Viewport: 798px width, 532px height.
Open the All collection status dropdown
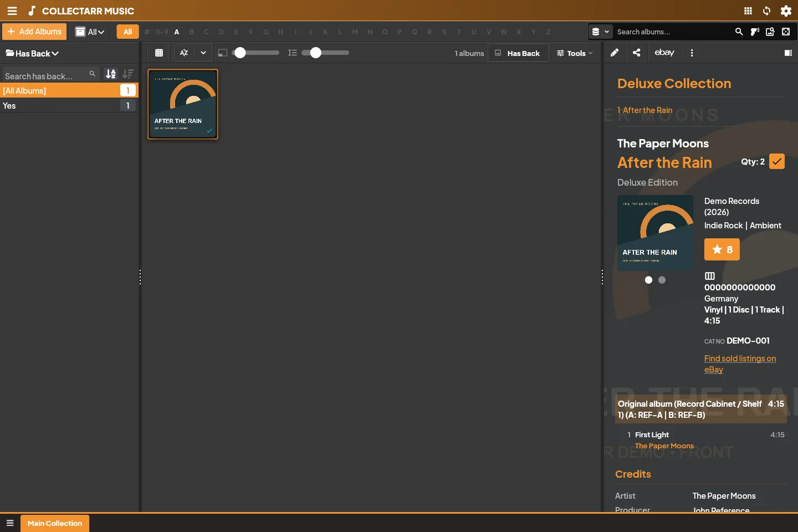(x=90, y=32)
